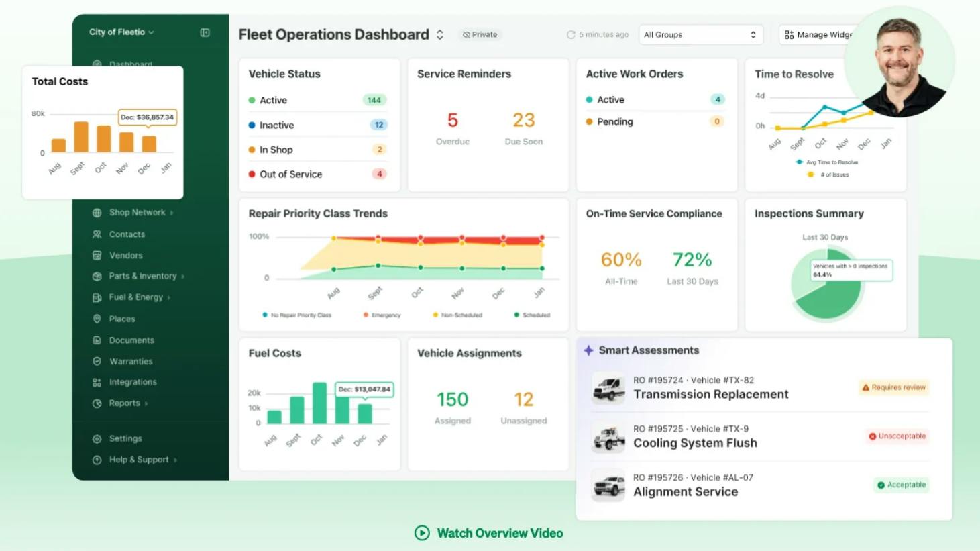Open the Integrations grid icon

point(97,383)
